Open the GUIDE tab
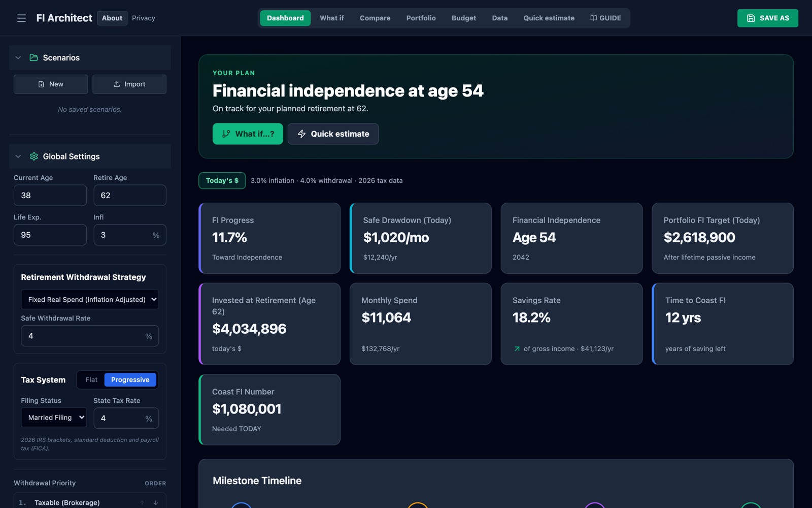 coord(606,18)
